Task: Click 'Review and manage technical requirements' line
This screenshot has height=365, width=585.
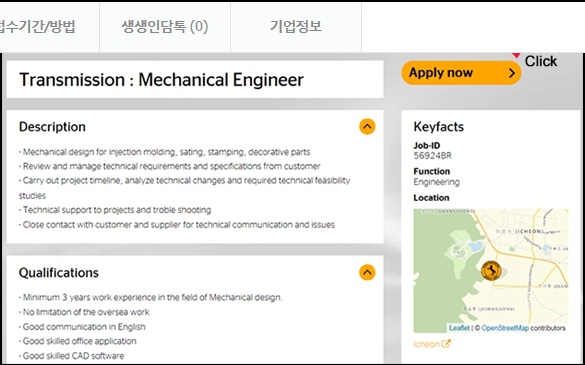Action: tap(170, 166)
